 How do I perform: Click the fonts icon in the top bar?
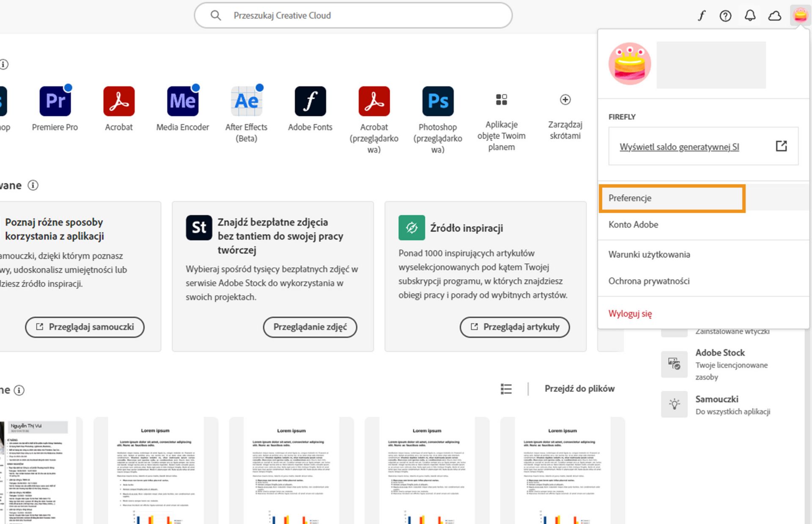pos(701,16)
